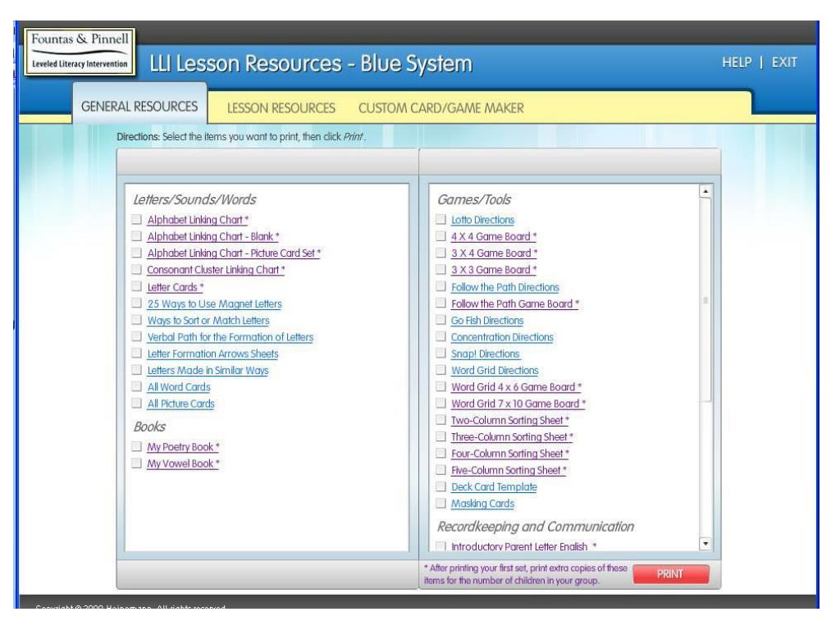
Task: Open the All Word Cards link
Action: coord(179,387)
